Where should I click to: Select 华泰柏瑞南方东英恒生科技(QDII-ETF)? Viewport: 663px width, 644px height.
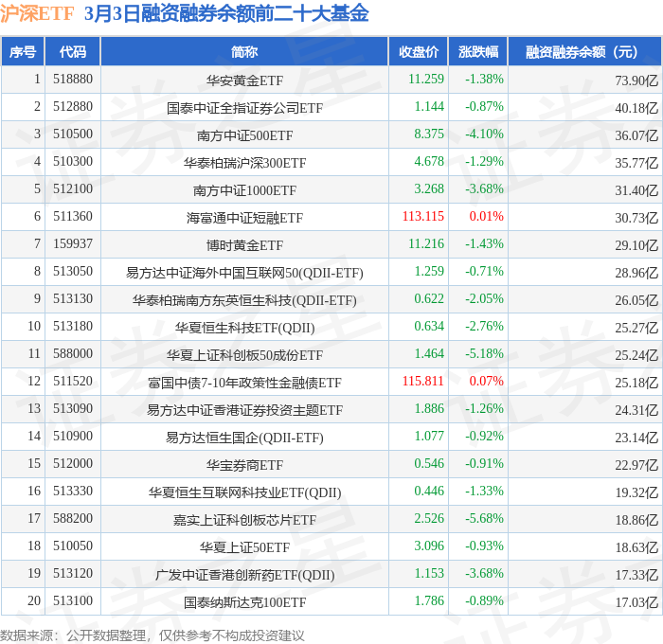(x=244, y=300)
